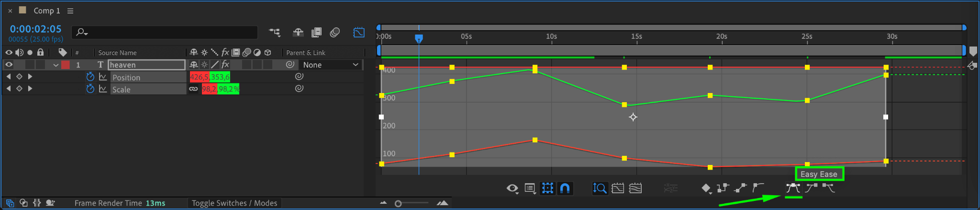Convert selected keyframes to Linear
Viewport: 980px width, 210px height.
(x=740, y=188)
